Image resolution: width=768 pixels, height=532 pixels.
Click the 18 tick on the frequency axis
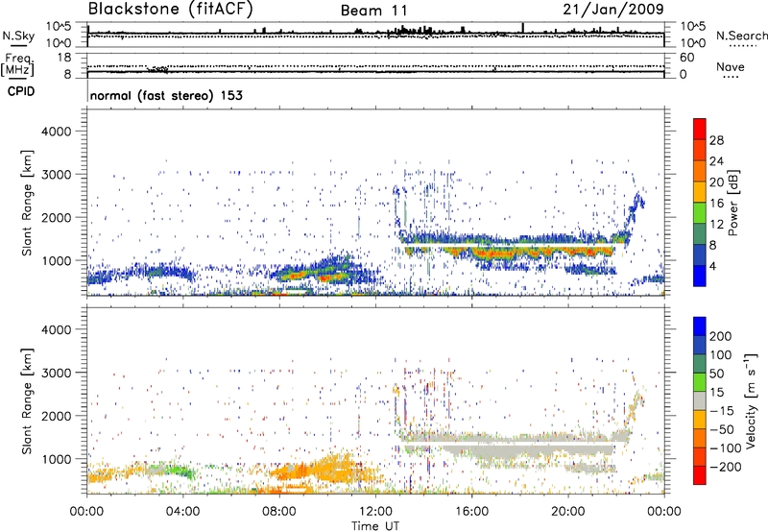64,58
